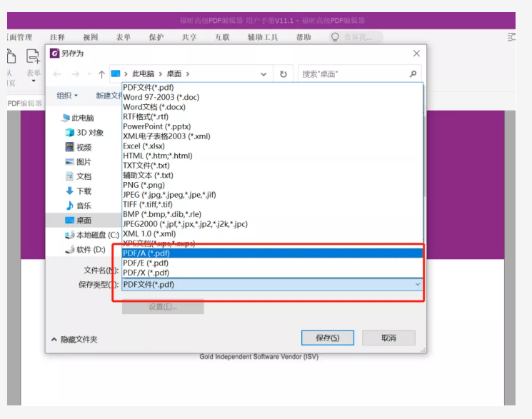Go up one folder level
532x419 pixels.
[101, 74]
